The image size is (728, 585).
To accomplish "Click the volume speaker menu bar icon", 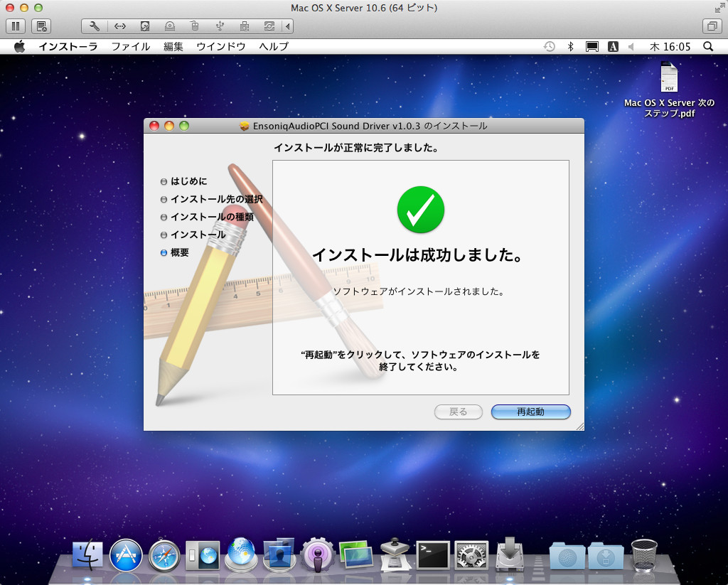I will pyautogui.click(x=631, y=46).
